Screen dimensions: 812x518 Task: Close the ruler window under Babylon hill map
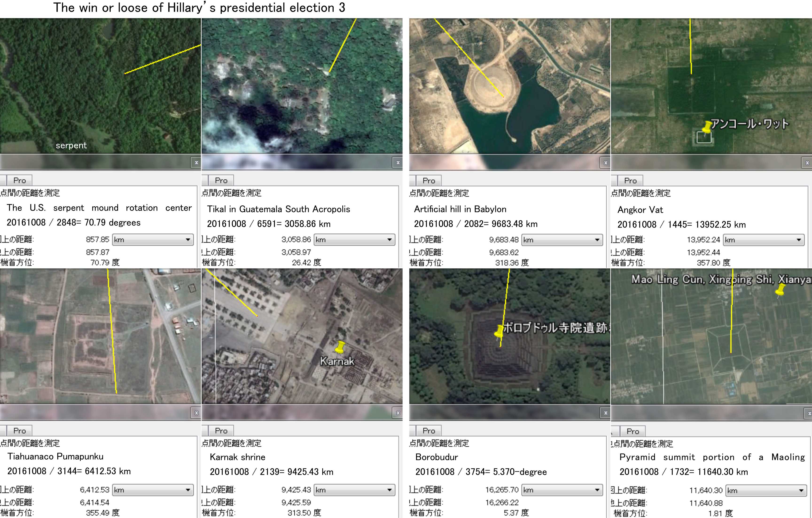coord(606,163)
